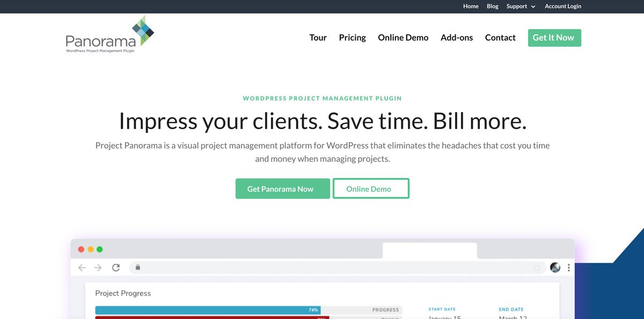Screen dimensions: 644x319
Task: Click the END DATE label
Action: pos(511,309)
